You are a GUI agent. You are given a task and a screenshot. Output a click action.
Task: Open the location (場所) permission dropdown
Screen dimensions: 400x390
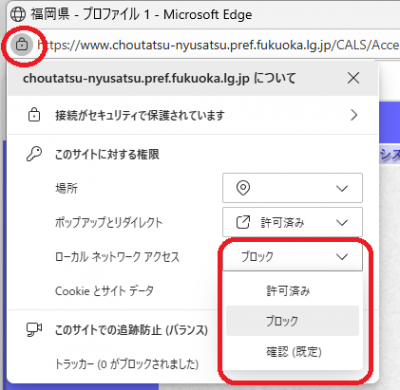coord(292,188)
